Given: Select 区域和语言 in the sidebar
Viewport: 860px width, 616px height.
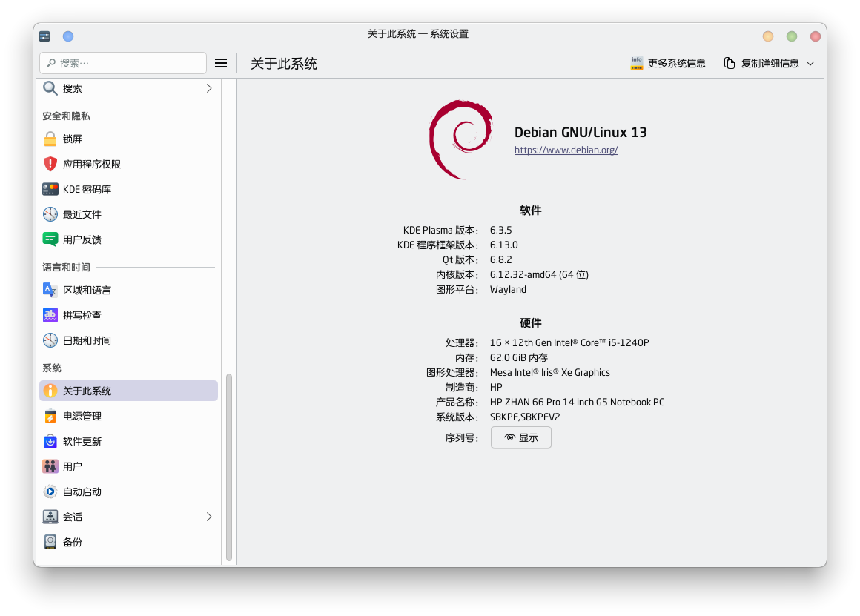Looking at the screenshot, I should point(128,290).
